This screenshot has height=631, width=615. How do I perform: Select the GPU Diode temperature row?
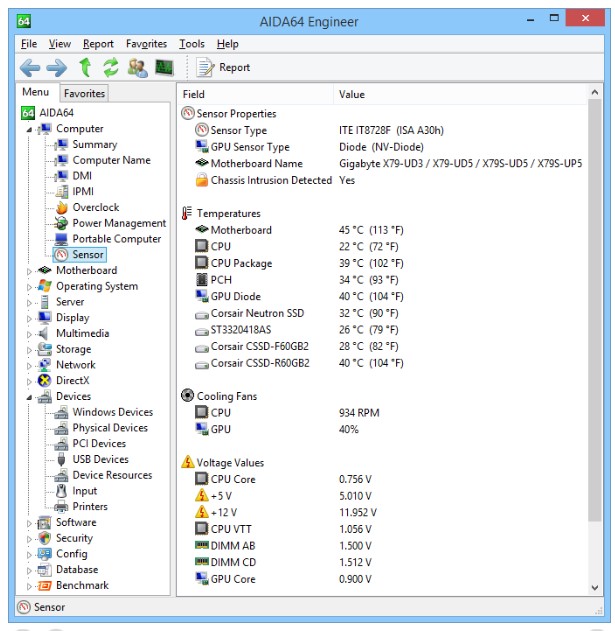tap(382, 297)
